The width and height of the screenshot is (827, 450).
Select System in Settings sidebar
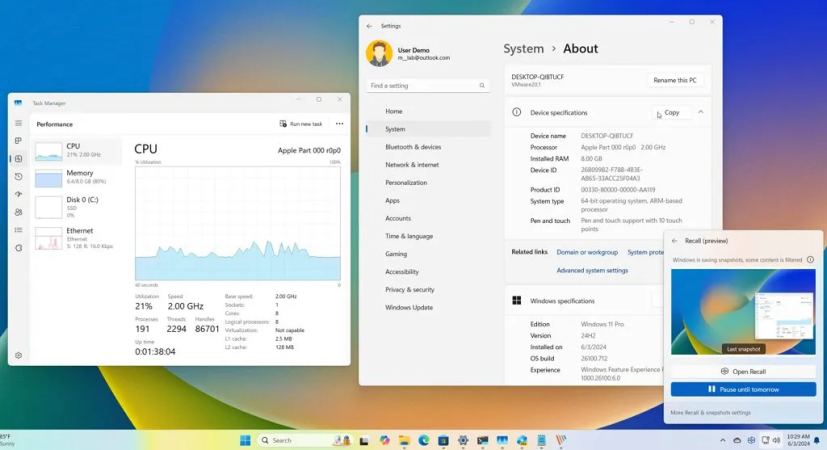[x=427, y=129]
